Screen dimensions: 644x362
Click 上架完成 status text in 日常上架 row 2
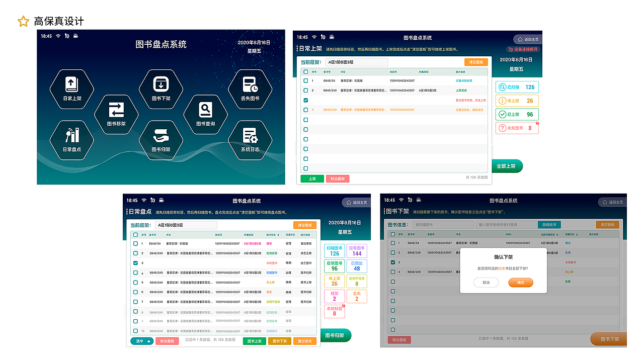click(x=461, y=90)
